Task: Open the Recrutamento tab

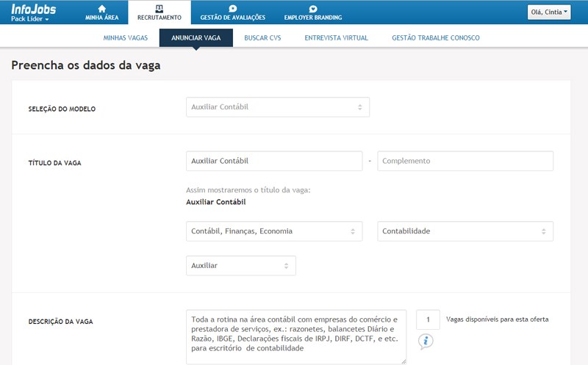Action: [x=159, y=12]
